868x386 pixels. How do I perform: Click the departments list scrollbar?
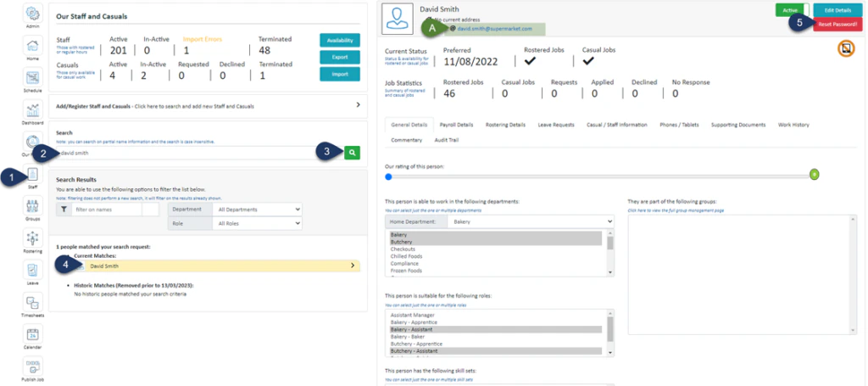pos(610,253)
